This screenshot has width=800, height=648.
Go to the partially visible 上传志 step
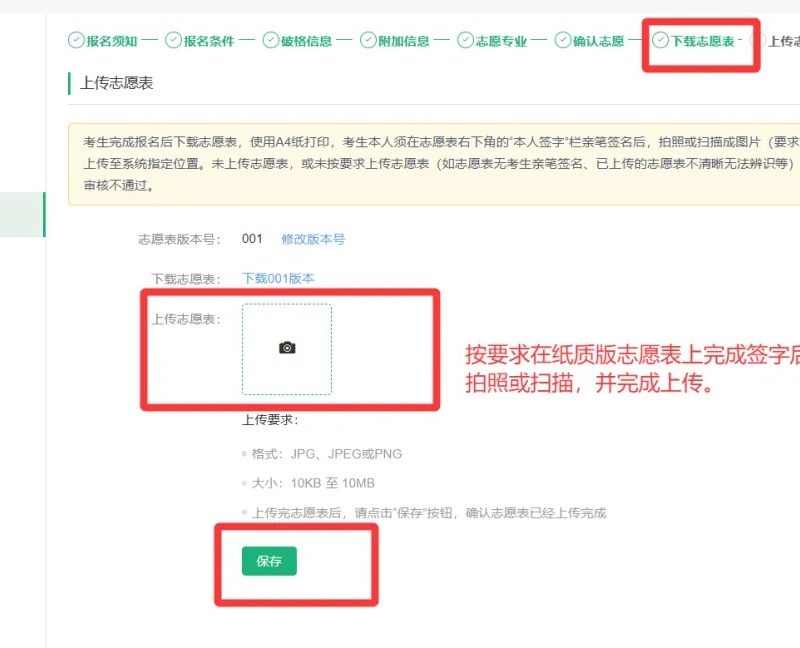[783, 41]
